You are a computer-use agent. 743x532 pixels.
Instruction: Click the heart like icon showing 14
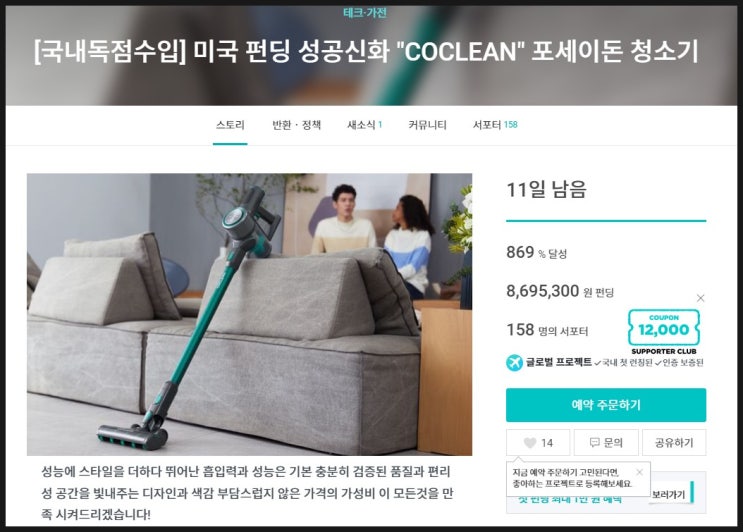click(x=530, y=442)
